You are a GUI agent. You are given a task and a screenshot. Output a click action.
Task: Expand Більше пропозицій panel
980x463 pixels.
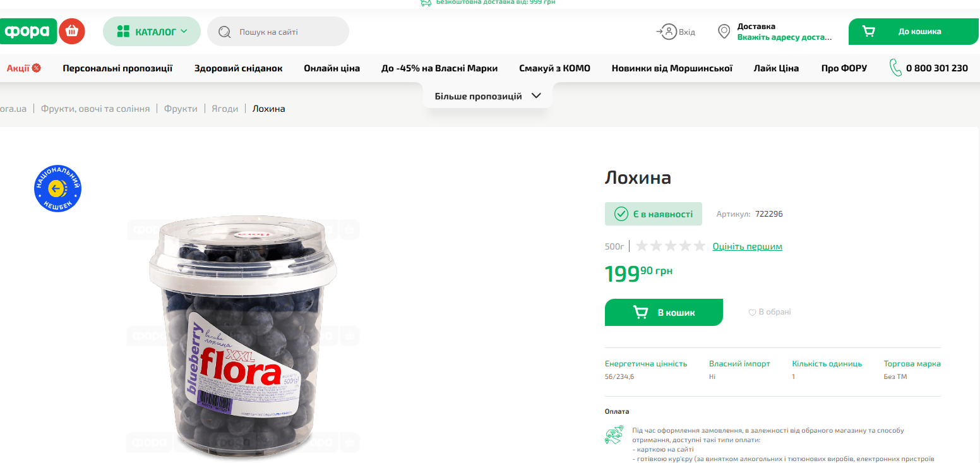click(487, 96)
